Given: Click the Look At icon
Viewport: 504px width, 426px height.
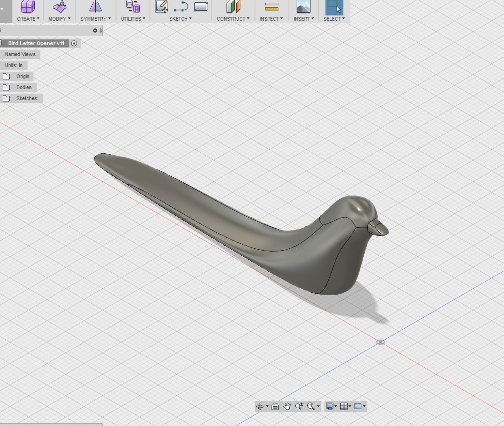Looking at the screenshot, I should 275,406.
